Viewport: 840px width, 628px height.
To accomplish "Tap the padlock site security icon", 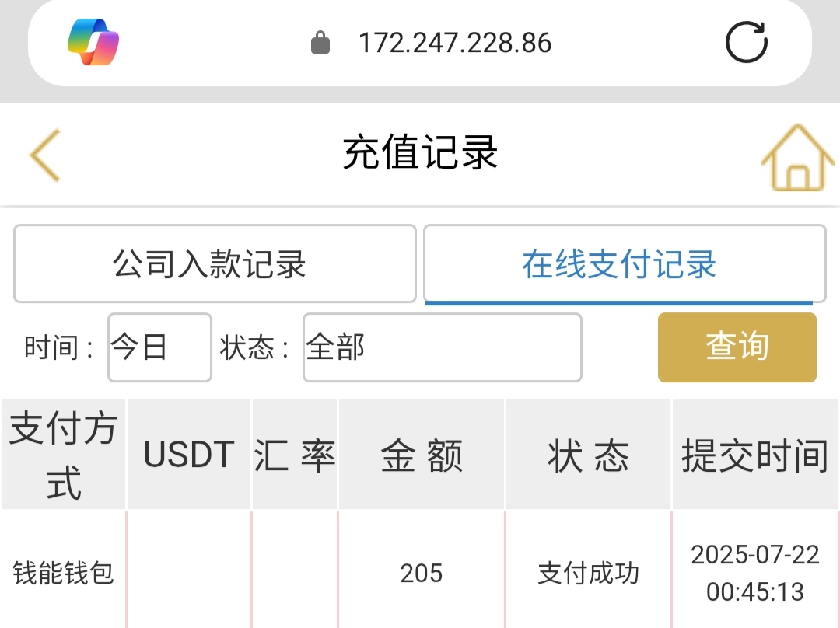I will 320,43.
